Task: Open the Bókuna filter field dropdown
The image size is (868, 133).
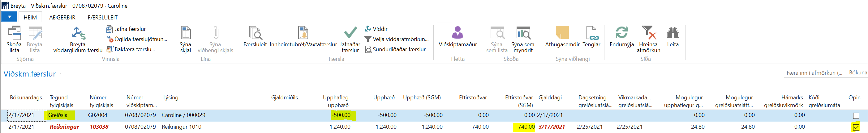Action: [857, 73]
